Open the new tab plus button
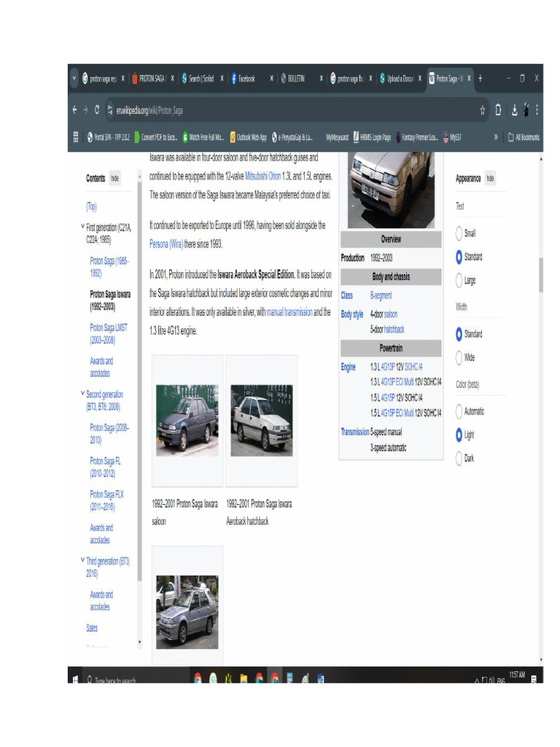This screenshot has height=747, width=560. (481, 78)
